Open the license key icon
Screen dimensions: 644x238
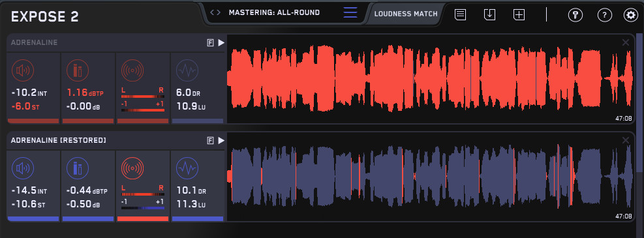point(575,15)
